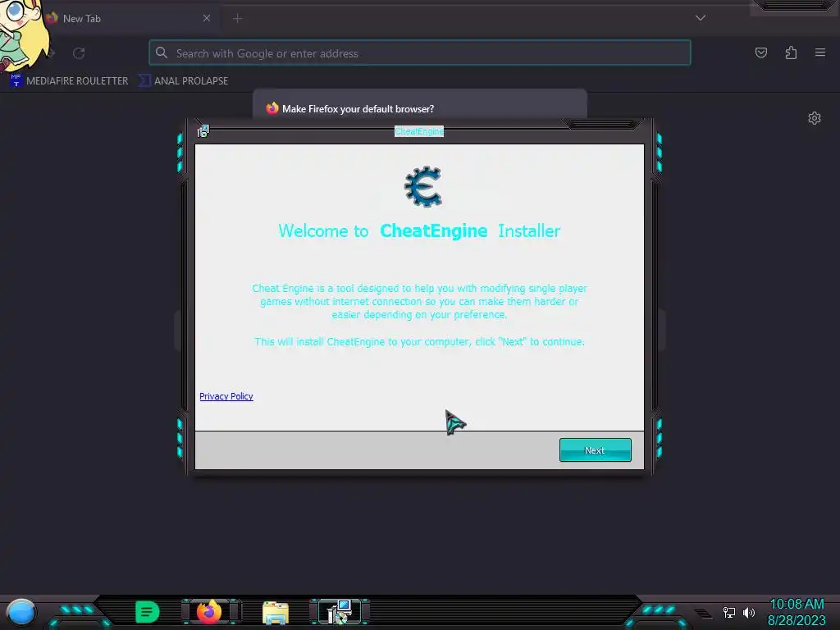Open File Explorer from the taskbar
Image resolution: width=840 pixels, height=630 pixels.
tap(276, 612)
